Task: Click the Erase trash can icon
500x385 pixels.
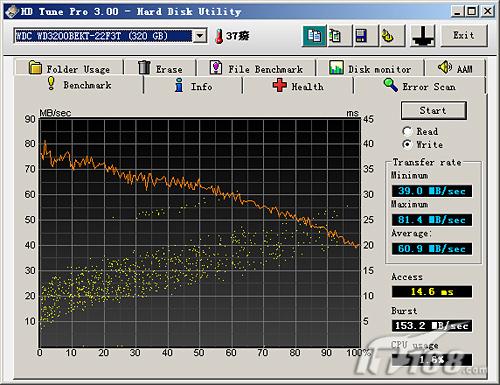Action: [x=144, y=67]
